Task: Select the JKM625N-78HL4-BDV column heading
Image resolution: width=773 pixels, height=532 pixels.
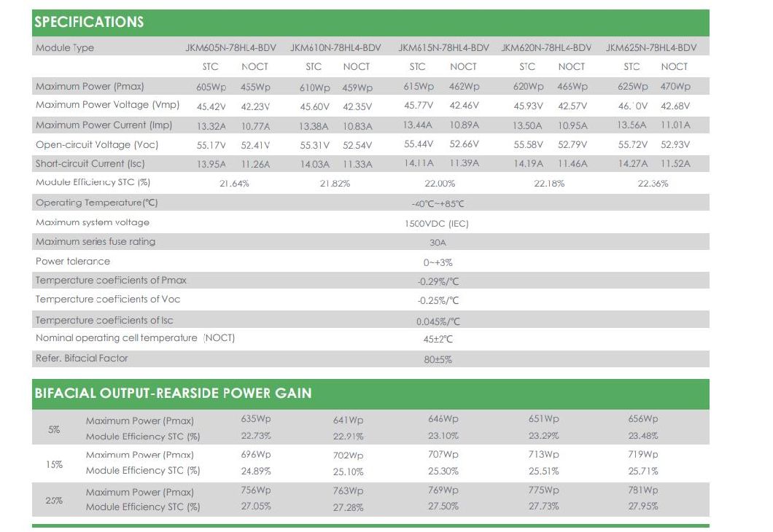Action: pyautogui.click(x=650, y=48)
